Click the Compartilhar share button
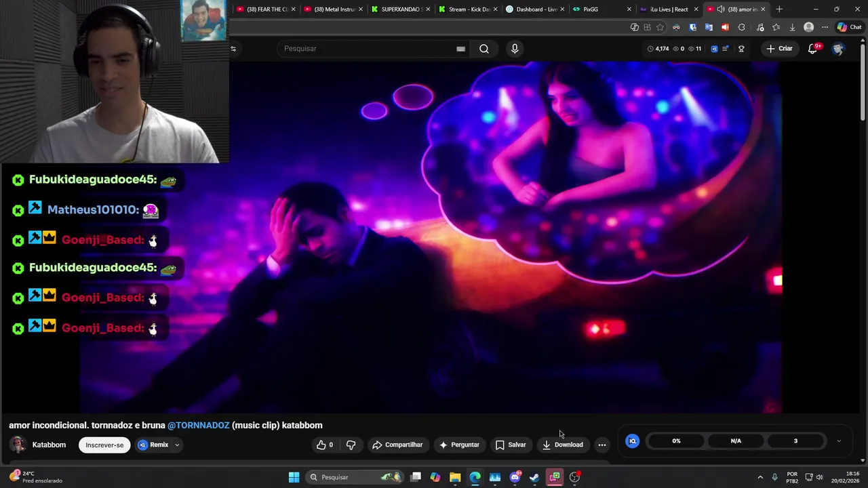868x488 pixels. click(x=397, y=445)
